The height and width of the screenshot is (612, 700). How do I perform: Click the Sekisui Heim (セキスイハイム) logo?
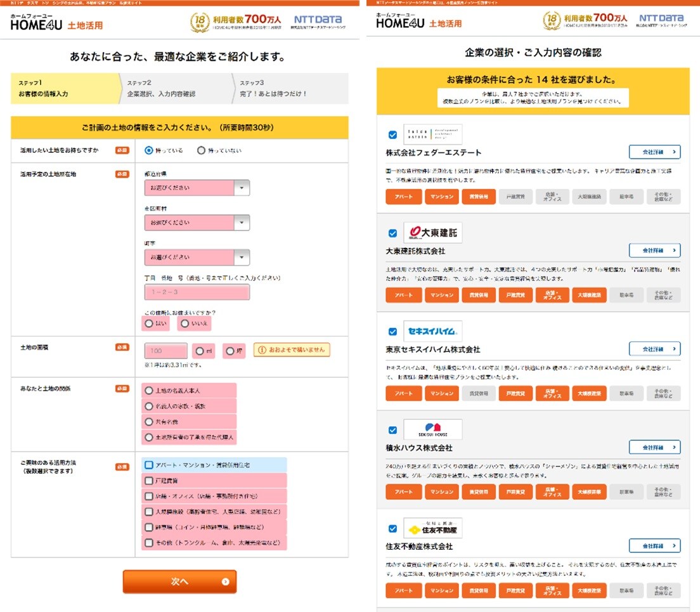[x=433, y=331]
